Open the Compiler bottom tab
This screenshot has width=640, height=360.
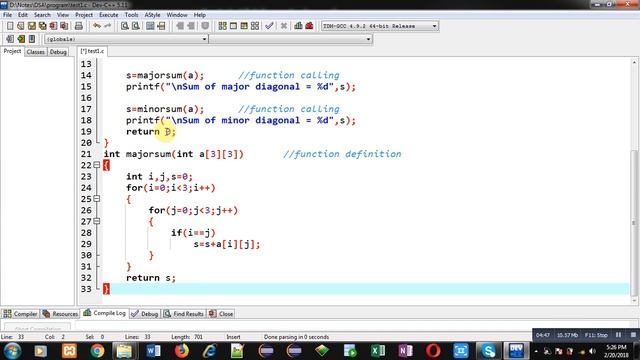pyautogui.click(x=20, y=314)
